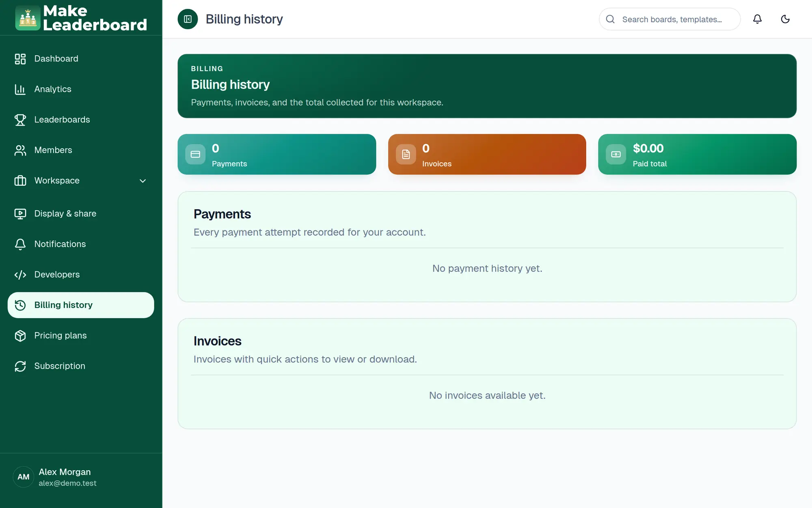Click the AM user avatar

pos(24,477)
